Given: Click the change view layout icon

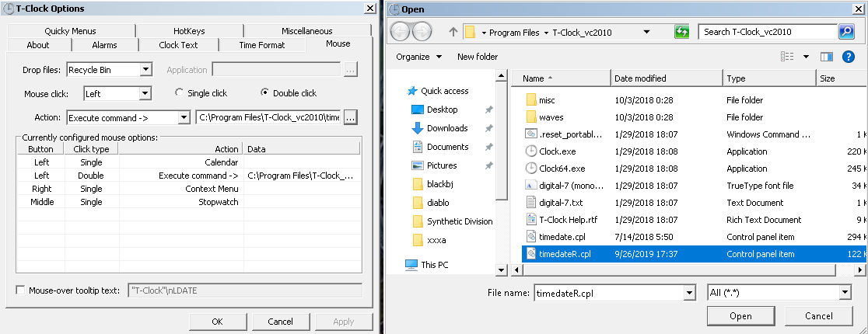Looking at the screenshot, I should point(787,57).
